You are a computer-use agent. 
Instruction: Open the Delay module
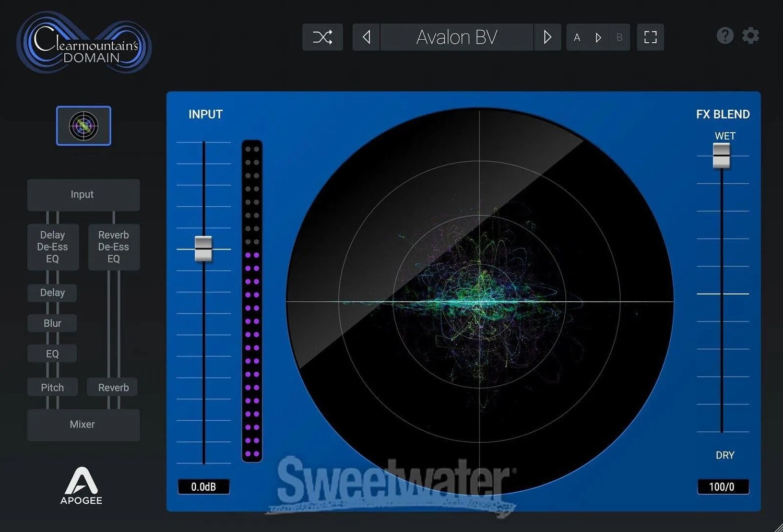pyautogui.click(x=52, y=293)
